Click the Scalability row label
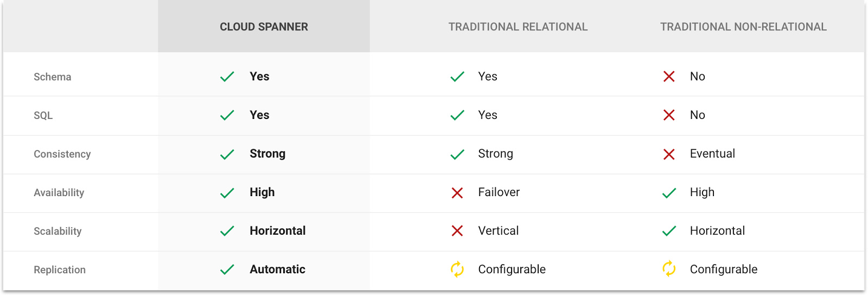868x295 pixels. [58, 231]
